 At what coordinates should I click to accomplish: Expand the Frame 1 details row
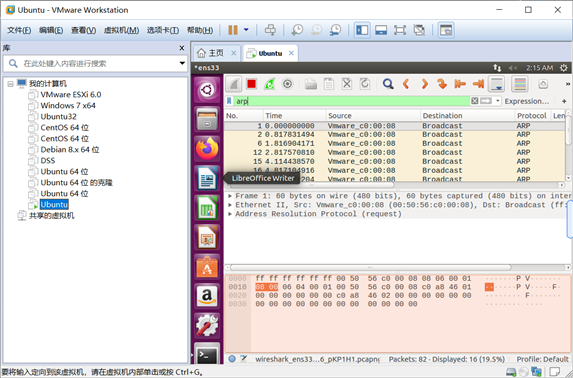[x=230, y=196]
